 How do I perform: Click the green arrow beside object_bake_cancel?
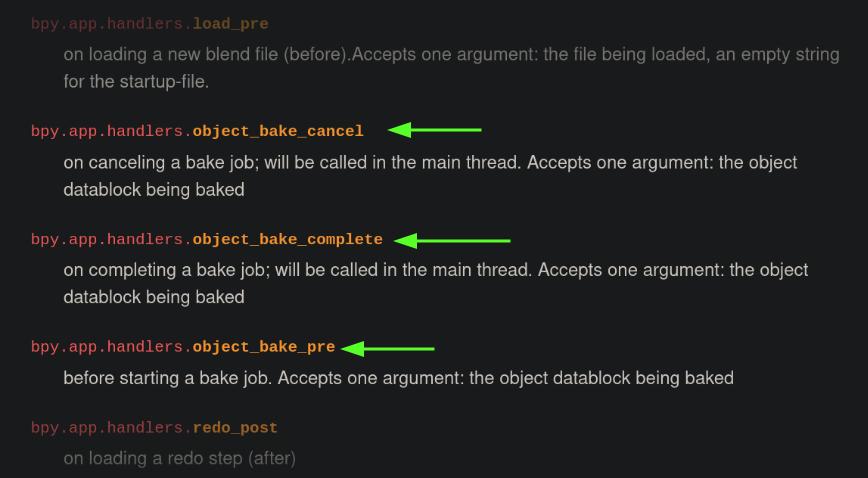[x=435, y=130]
